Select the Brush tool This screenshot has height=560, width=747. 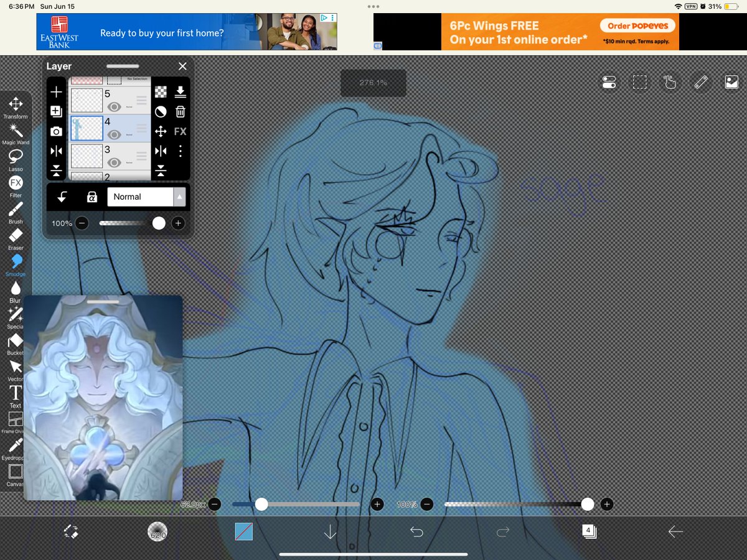tap(16, 213)
